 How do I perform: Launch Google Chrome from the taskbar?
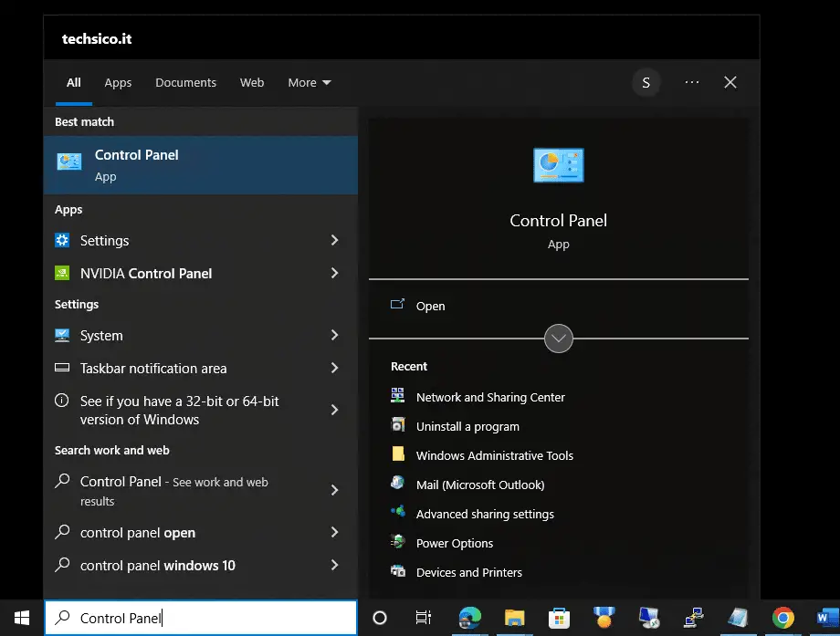coord(782,618)
